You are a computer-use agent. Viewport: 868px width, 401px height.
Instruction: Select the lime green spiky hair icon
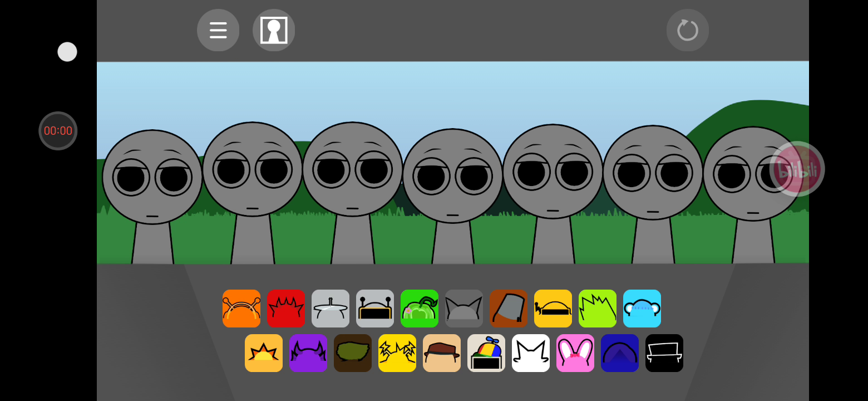598,309
